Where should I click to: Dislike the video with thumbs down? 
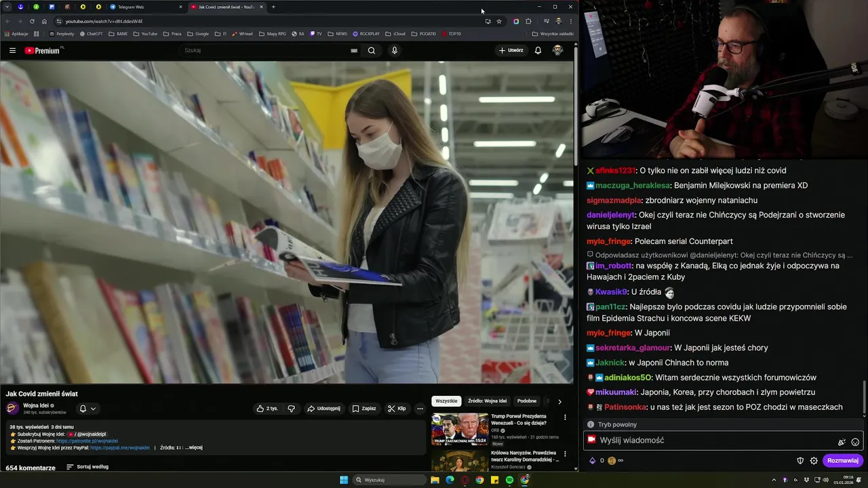pyautogui.click(x=291, y=409)
